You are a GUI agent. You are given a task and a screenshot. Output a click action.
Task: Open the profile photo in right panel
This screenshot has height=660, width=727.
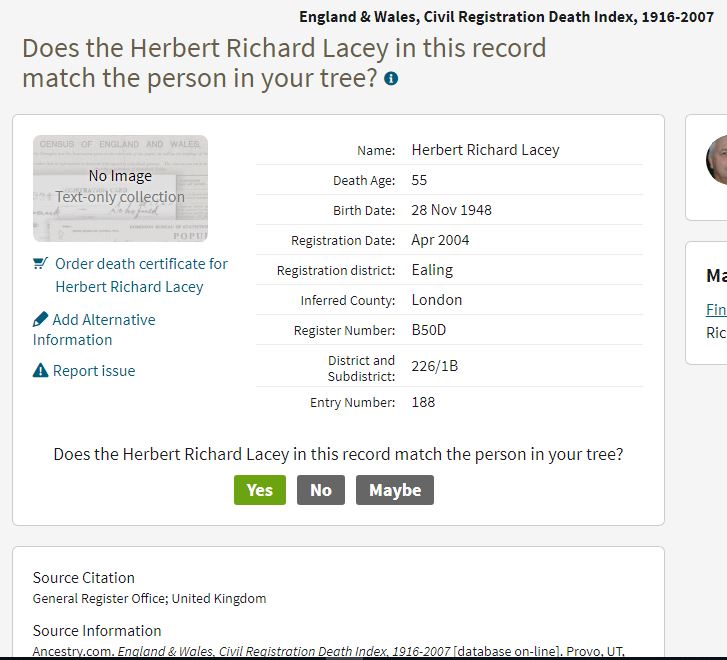click(x=717, y=160)
